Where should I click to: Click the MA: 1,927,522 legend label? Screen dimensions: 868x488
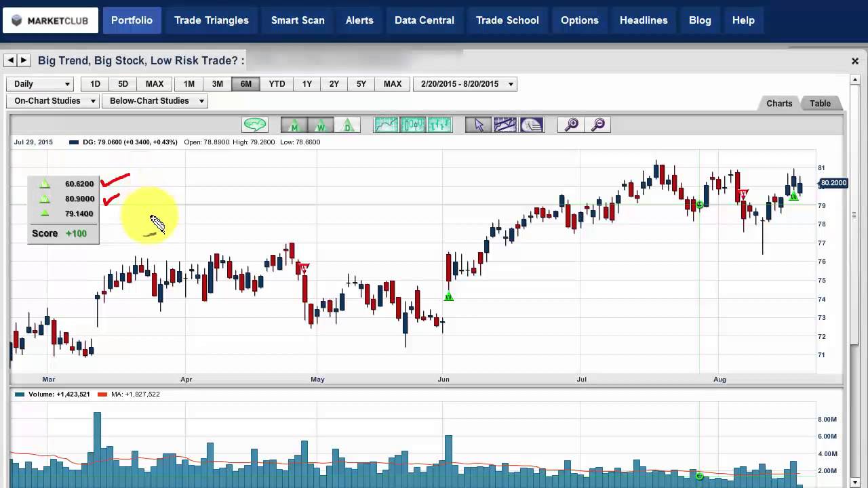(129, 394)
